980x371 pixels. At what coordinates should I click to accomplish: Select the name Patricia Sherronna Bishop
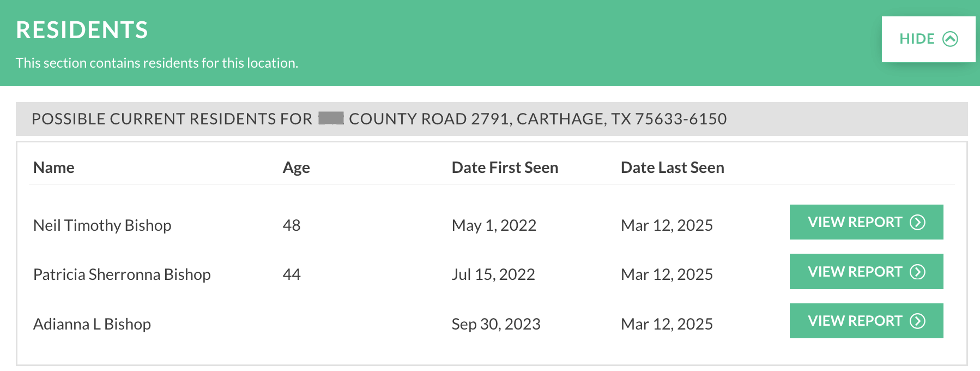[x=122, y=274]
